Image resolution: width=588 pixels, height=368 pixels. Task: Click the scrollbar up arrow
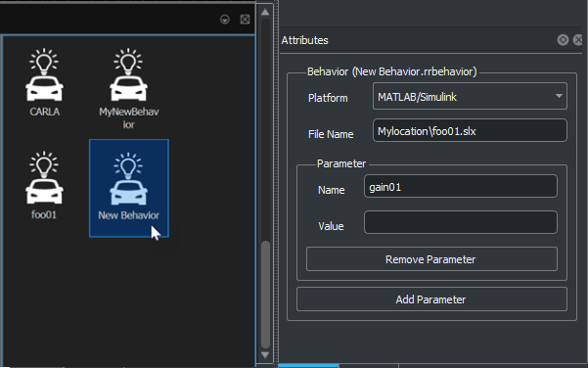[265, 12]
